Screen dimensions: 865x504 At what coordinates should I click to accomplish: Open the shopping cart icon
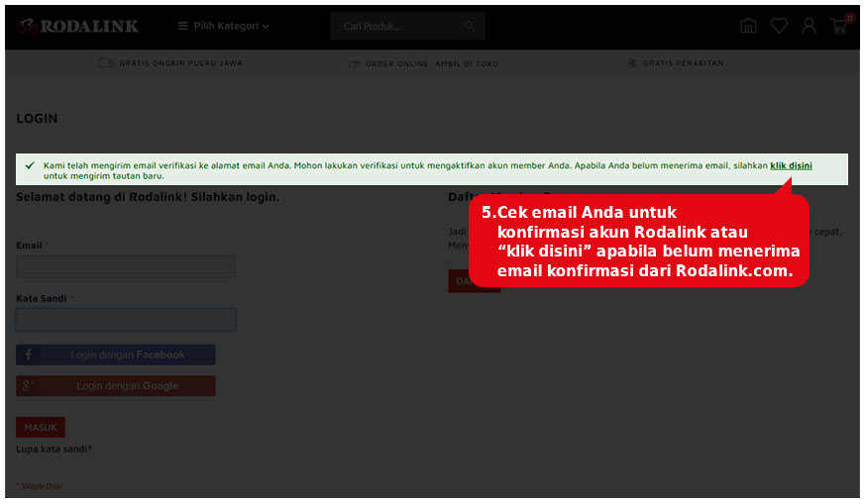tap(839, 26)
